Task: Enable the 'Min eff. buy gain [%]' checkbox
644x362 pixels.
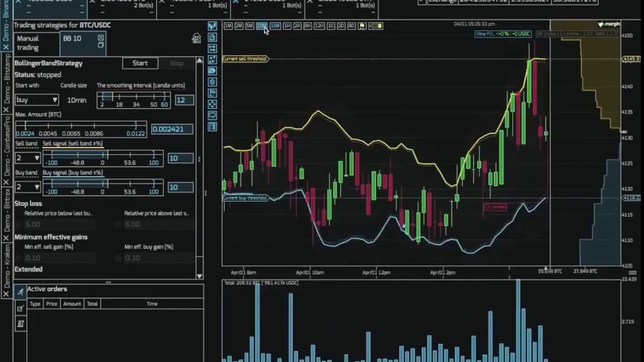Action: [118, 258]
